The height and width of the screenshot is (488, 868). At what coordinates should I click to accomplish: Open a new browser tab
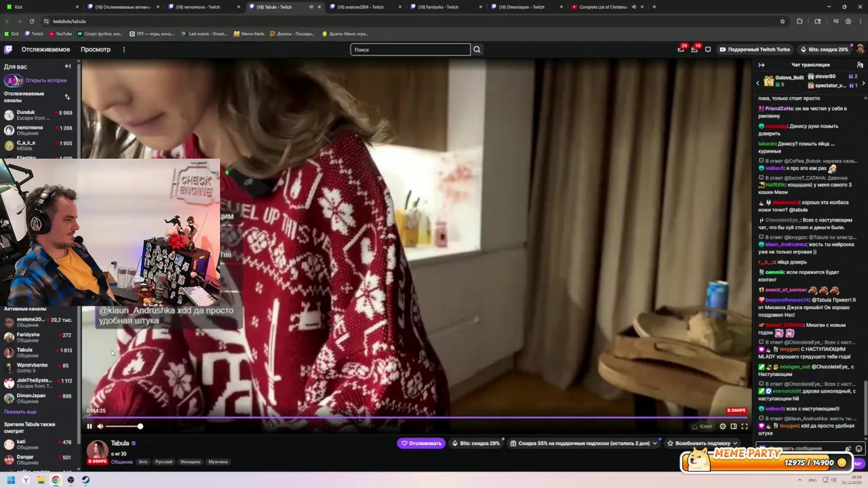(654, 7)
